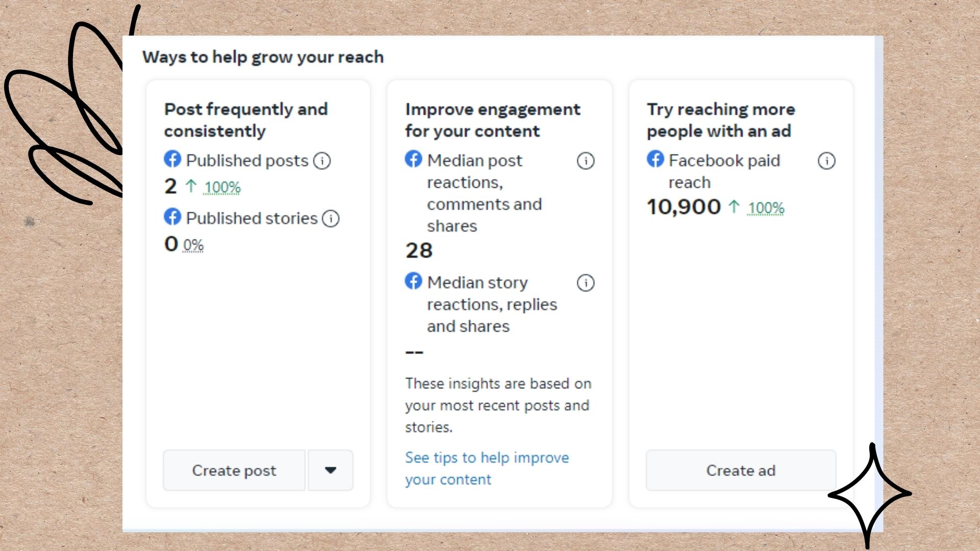Screen dimensions: 980x551
Task: Click the info icon beside Published stories
Action: click(331, 219)
